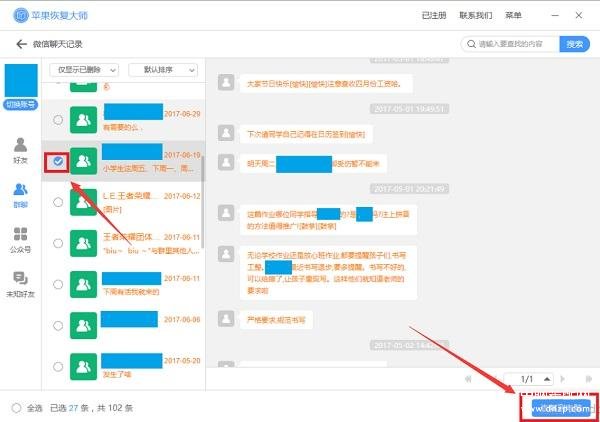This screenshot has height=422, width=600.
Task: Toggle the 全选 select all option
Action: pyautogui.click(x=16, y=408)
